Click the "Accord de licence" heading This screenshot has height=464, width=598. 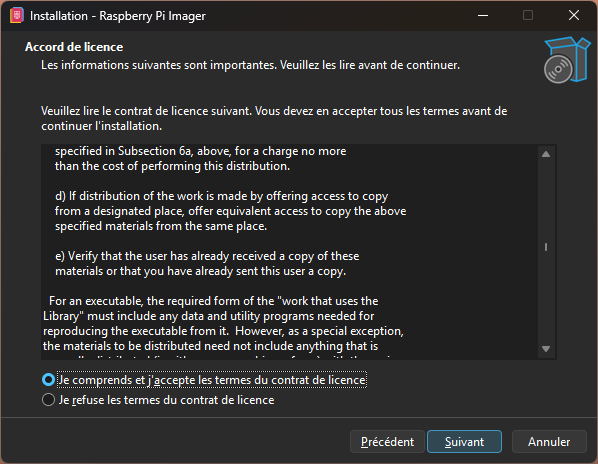[x=74, y=47]
